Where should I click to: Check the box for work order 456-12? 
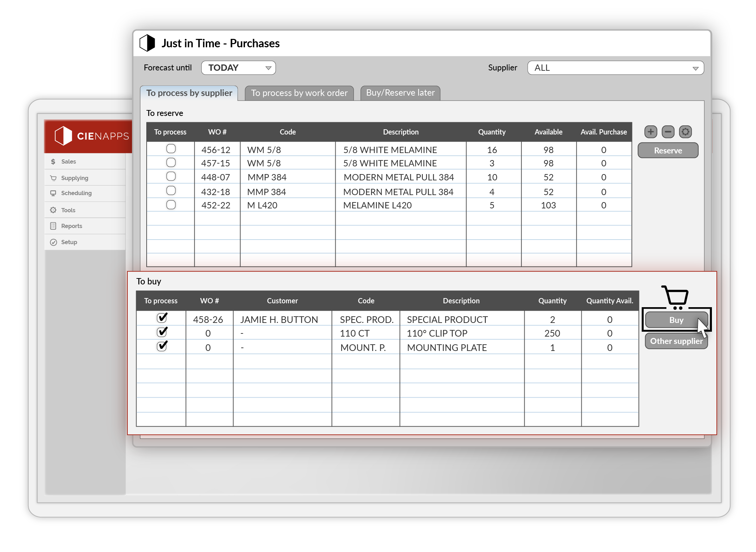pos(171,149)
